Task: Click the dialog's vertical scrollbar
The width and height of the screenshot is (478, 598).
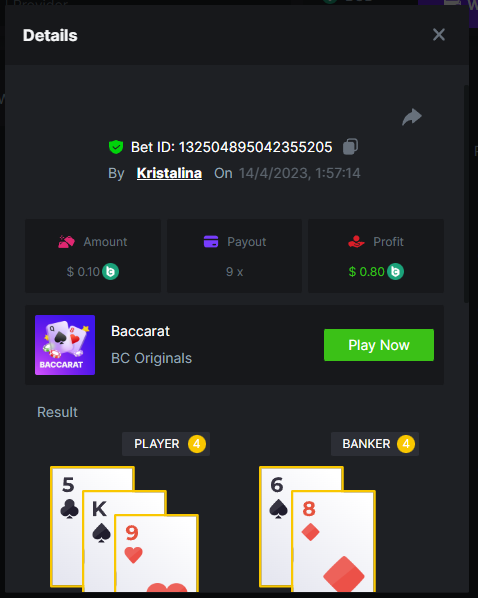Action: point(466,195)
